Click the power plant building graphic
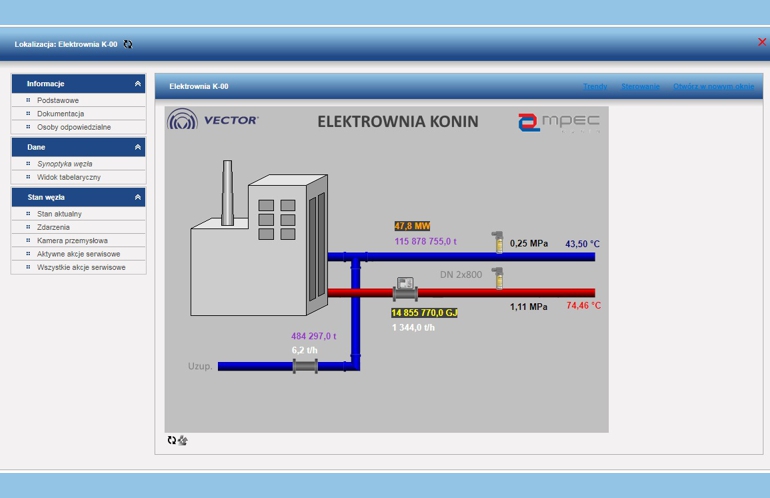 coord(259,244)
